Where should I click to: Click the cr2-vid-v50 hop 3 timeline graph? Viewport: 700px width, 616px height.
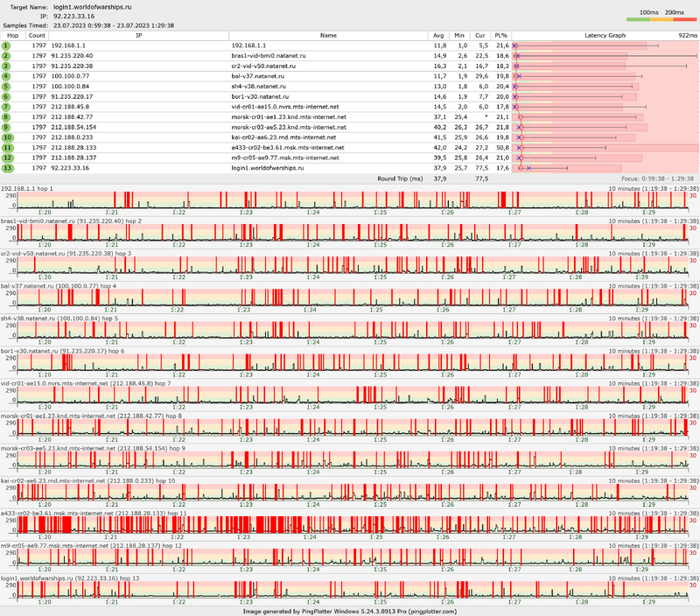click(x=353, y=265)
